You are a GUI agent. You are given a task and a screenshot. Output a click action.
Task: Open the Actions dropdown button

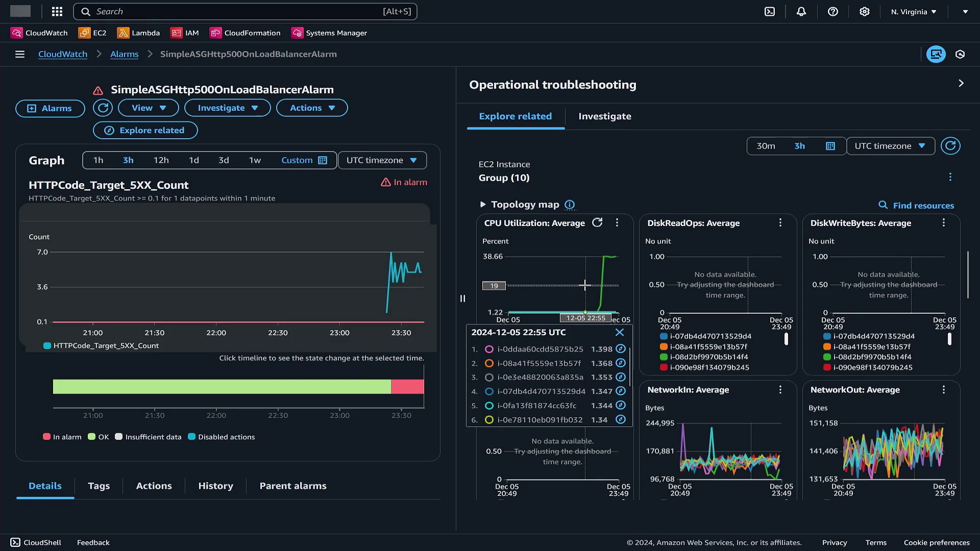312,108
